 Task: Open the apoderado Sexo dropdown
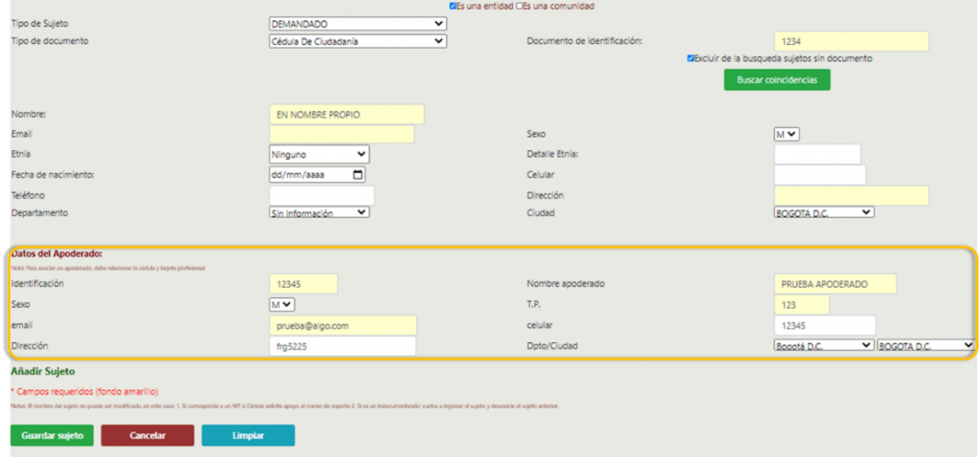tap(282, 304)
